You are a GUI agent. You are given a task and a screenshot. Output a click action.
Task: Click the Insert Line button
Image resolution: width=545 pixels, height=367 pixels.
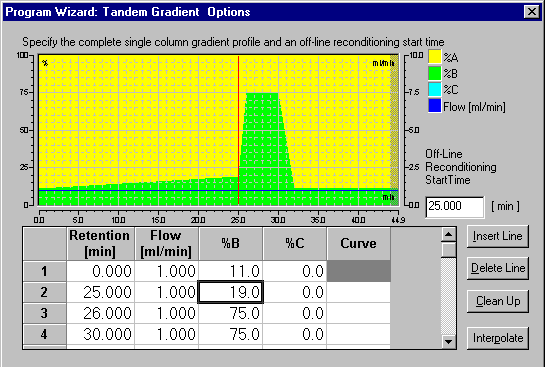coord(498,236)
